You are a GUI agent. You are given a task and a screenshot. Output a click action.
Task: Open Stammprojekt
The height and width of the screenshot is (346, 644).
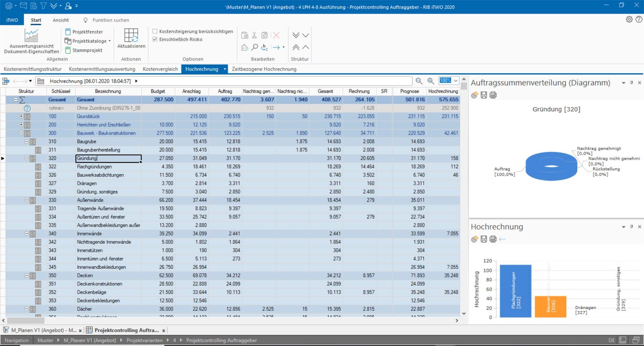[x=84, y=50]
